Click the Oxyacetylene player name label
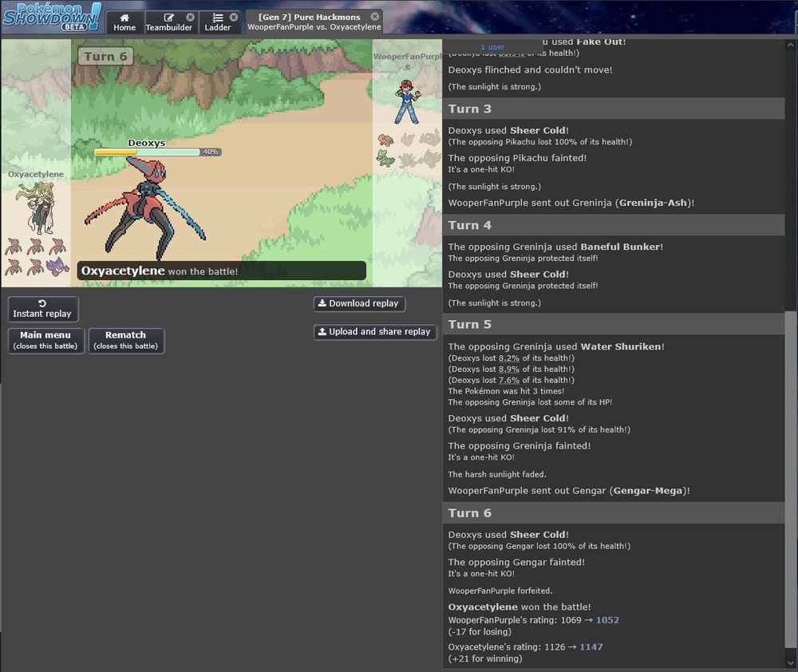798x672 pixels. (x=36, y=174)
